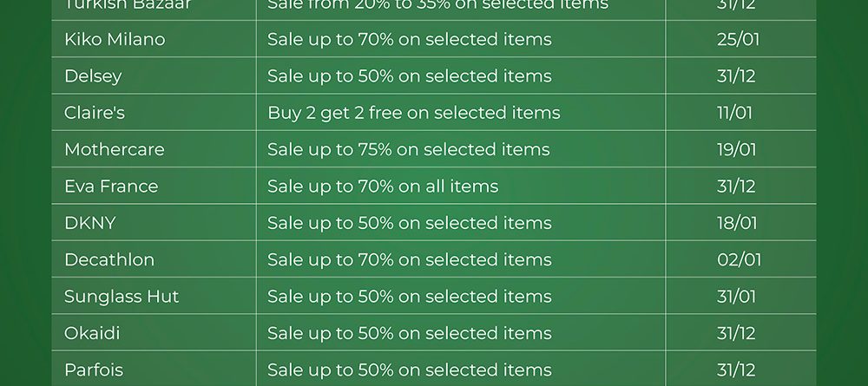Click the Claire's store name
The image size is (868, 386).
(95, 113)
